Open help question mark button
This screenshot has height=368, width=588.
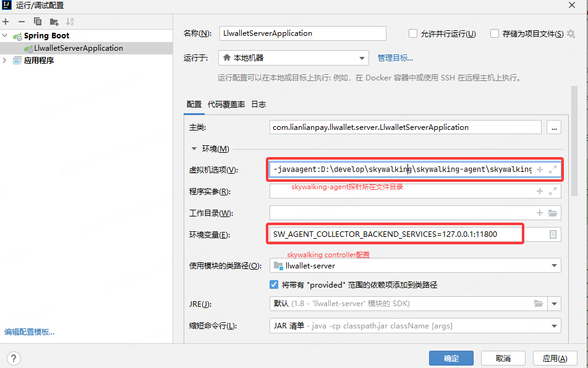click(14, 358)
